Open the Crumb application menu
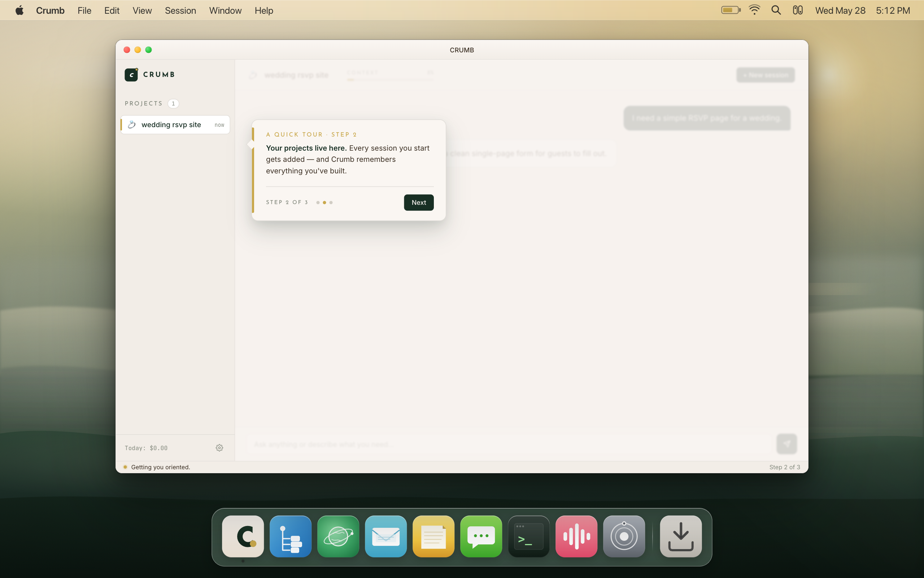The image size is (924, 578). pyautogui.click(x=51, y=10)
